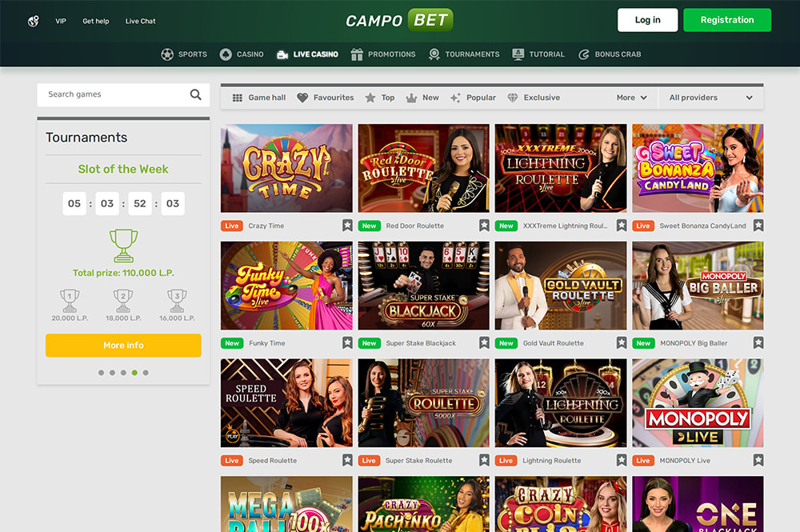Open the Speed Roulette game thumbnail

tap(286, 403)
